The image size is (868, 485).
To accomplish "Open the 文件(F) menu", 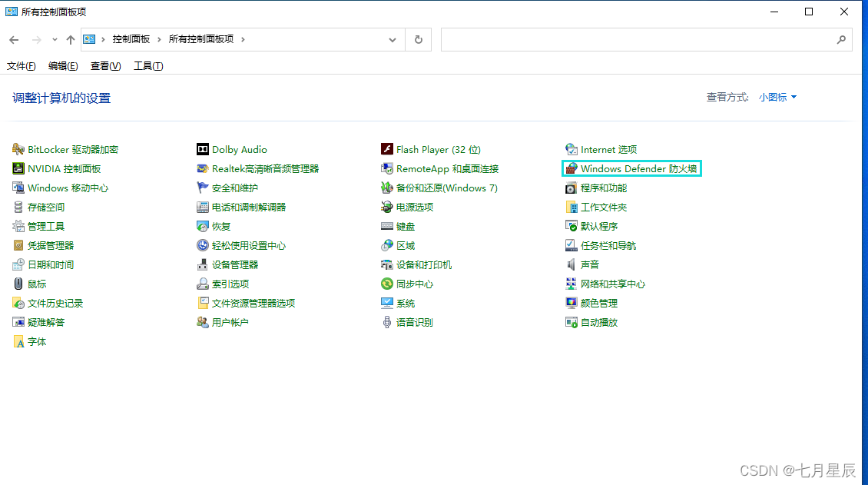I will [x=21, y=66].
